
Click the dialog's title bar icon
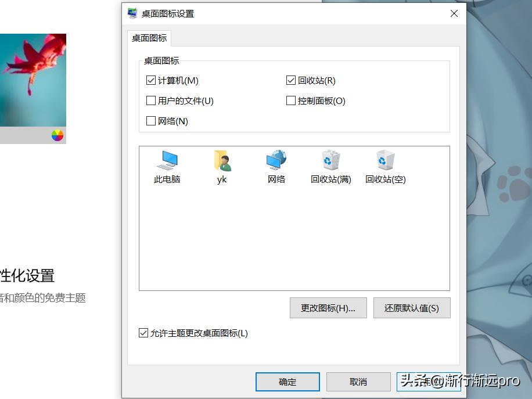click(132, 13)
